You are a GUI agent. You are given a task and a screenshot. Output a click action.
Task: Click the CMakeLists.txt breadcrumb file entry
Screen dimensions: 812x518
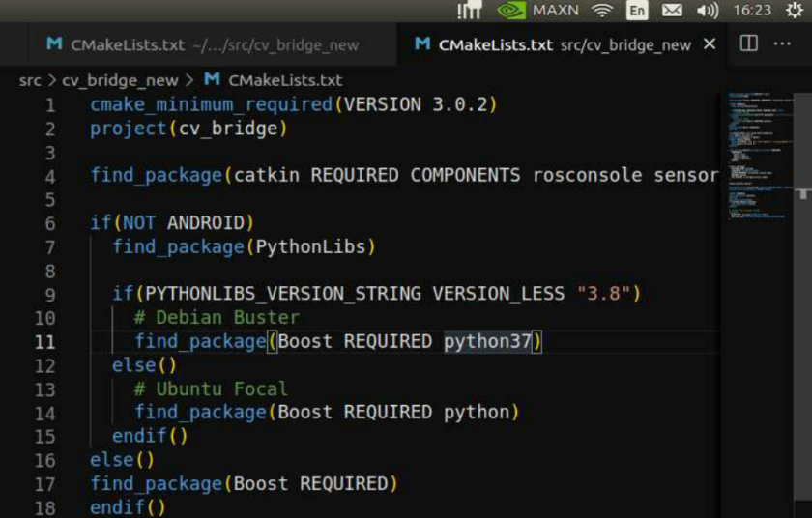[285, 81]
